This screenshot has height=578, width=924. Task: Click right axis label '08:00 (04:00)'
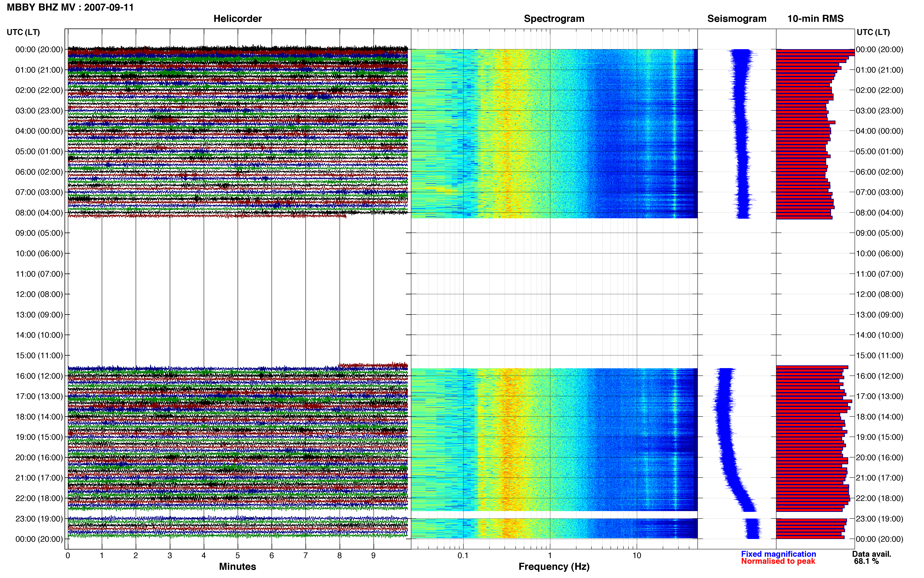(879, 213)
